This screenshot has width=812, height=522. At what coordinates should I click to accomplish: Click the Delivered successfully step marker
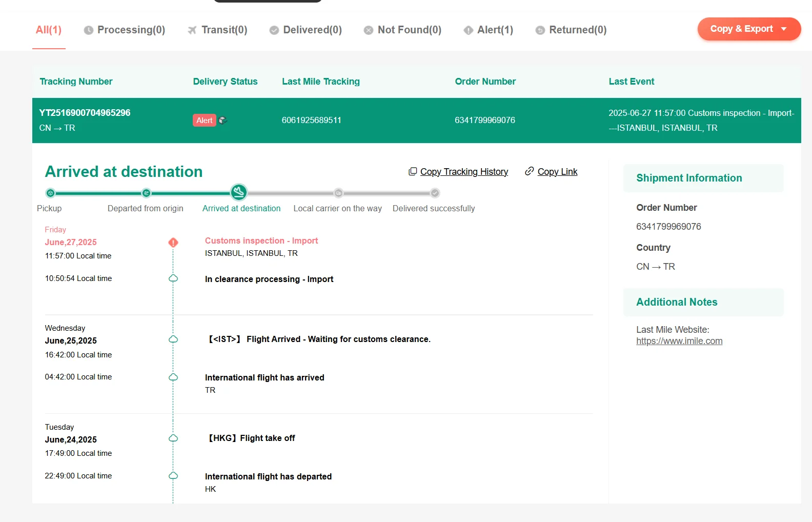(435, 193)
